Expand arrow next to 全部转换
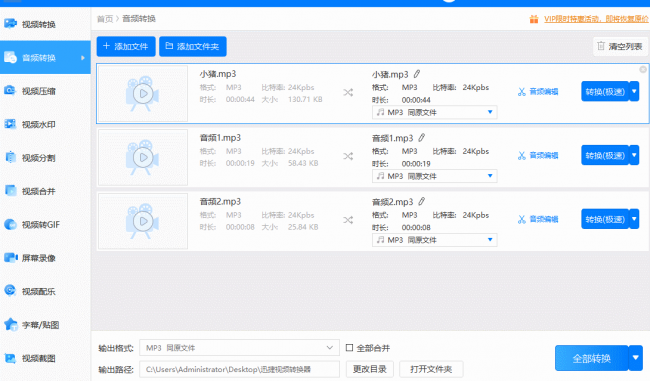This screenshot has height=381, width=650. 636,358
